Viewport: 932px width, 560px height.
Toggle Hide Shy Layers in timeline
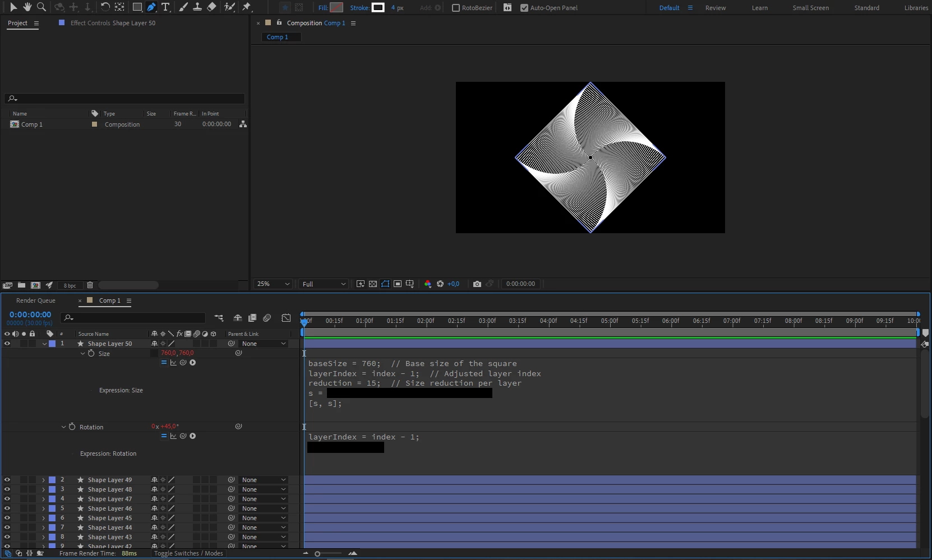(238, 318)
